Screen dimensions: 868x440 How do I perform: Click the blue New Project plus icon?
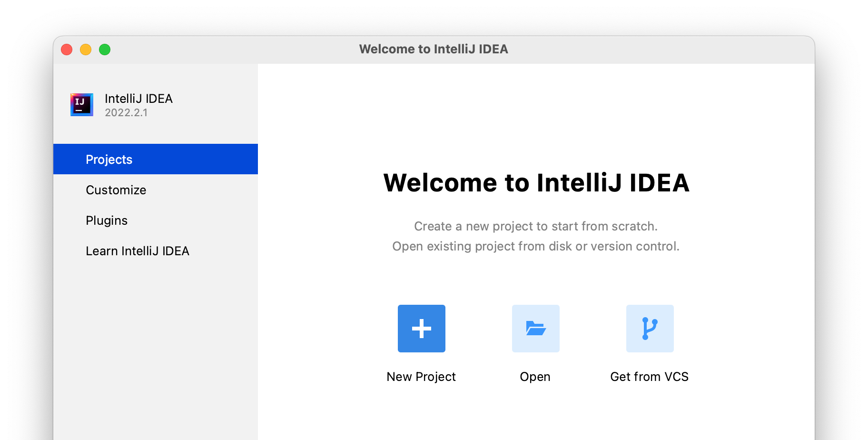tap(422, 329)
